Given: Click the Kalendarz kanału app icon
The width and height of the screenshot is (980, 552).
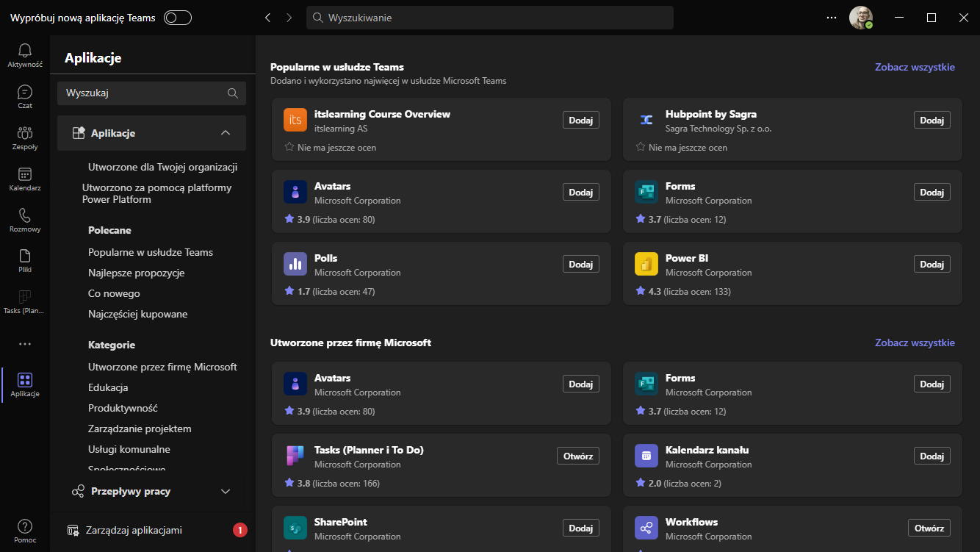Looking at the screenshot, I should coord(646,456).
